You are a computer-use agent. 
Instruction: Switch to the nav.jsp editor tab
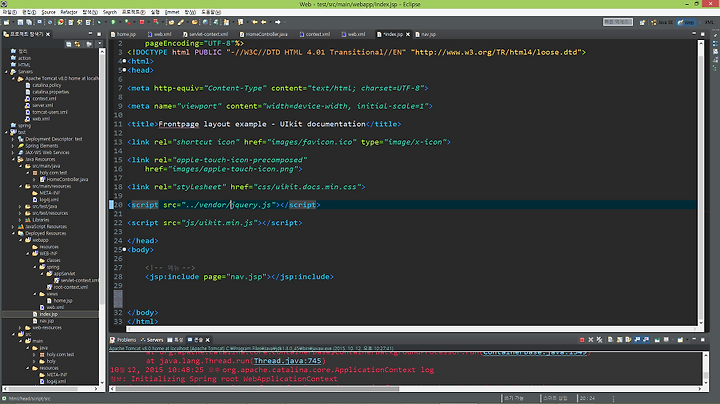pos(425,34)
